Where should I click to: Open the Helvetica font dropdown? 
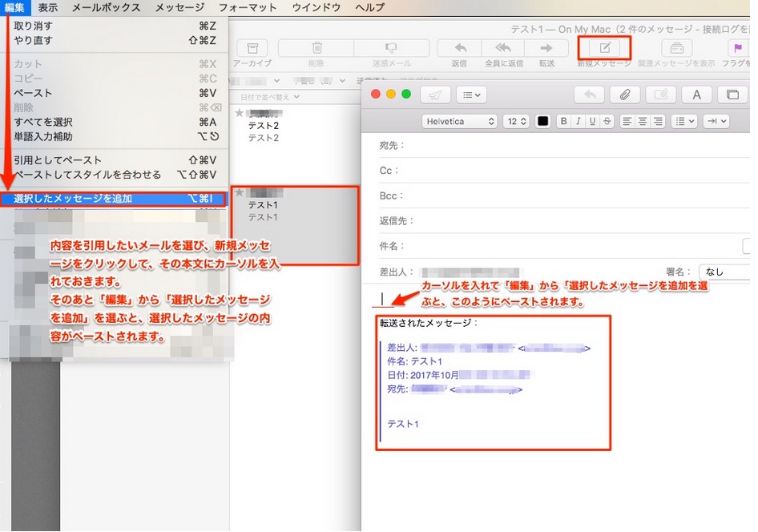pyautogui.click(x=460, y=121)
